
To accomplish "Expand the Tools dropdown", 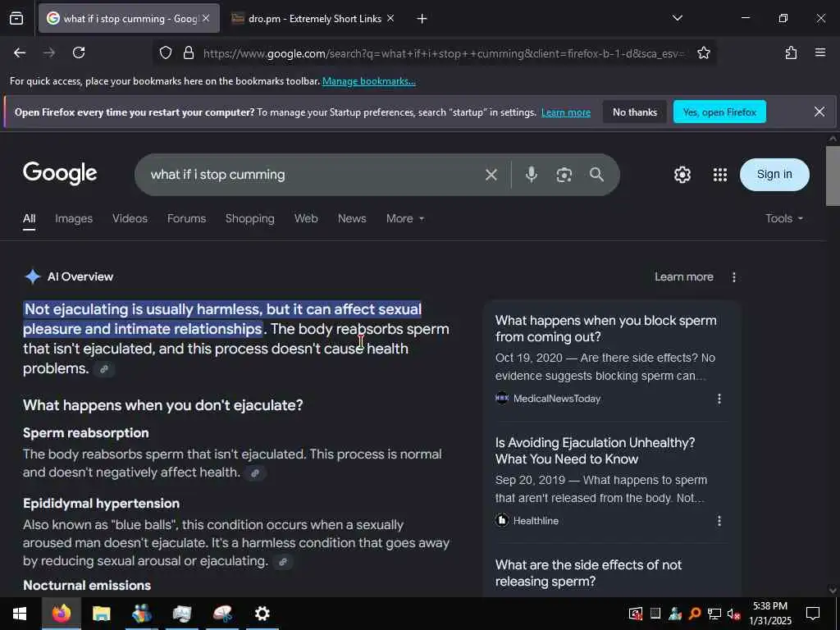I will (784, 218).
